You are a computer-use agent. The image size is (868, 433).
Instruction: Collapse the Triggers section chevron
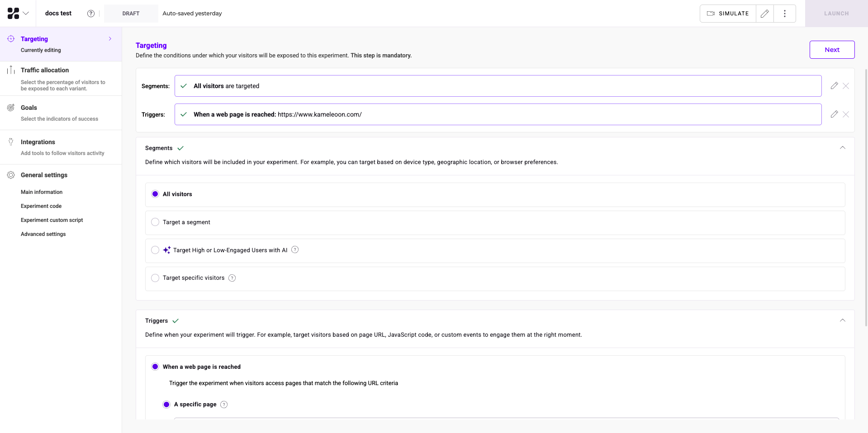point(842,320)
